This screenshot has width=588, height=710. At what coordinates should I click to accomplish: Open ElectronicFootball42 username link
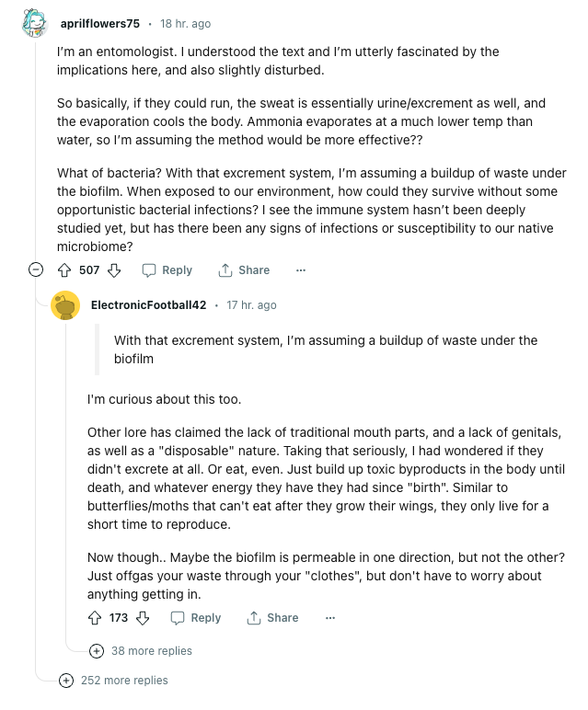click(148, 305)
